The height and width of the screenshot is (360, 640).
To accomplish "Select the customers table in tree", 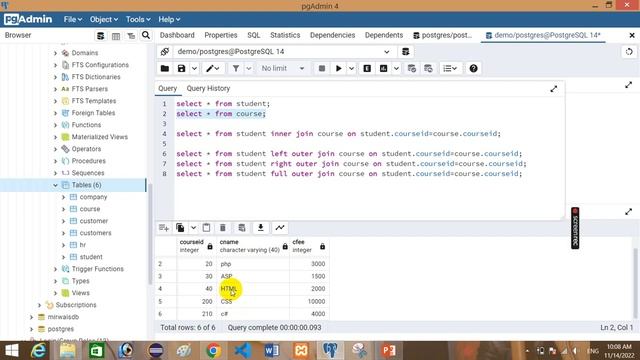I will coord(95,233).
